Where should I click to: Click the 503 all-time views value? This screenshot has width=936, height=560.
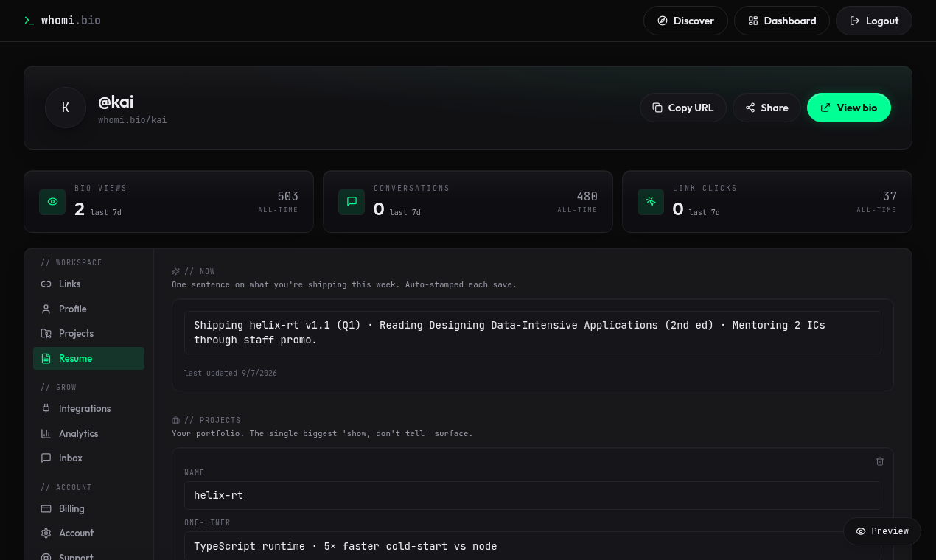click(x=287, y=196)
